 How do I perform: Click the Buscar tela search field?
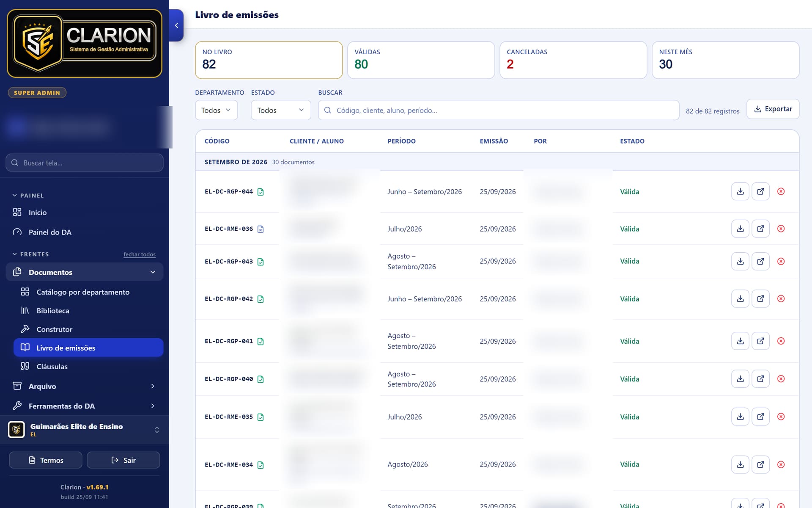coord(85,163)
